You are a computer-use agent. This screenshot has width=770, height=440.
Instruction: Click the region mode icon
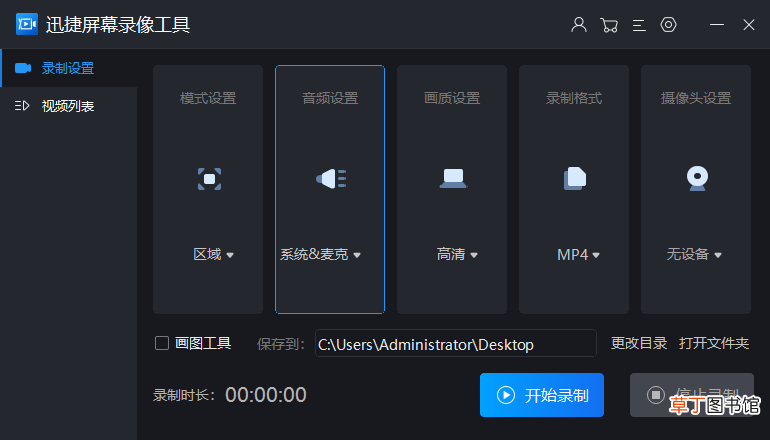[x=209, y=179]
